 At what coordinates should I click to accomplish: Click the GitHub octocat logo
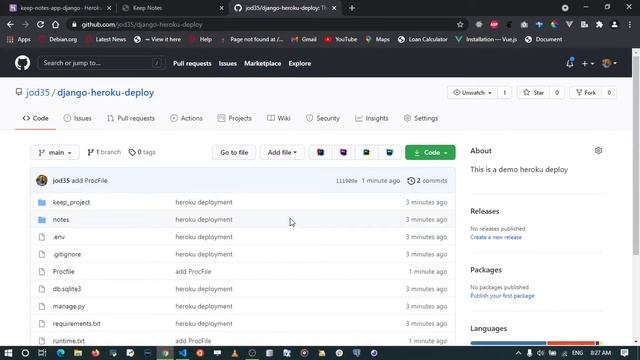(x=22, y=63)
